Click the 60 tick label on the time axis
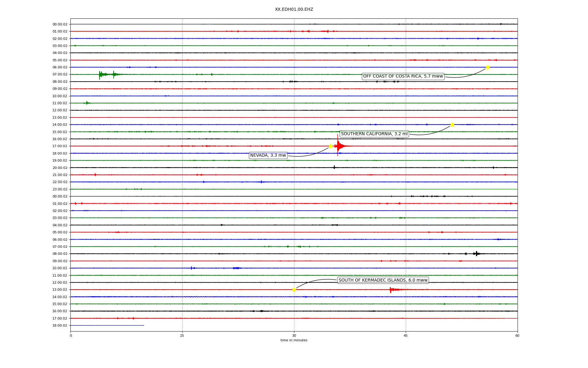 pos(517,335)
